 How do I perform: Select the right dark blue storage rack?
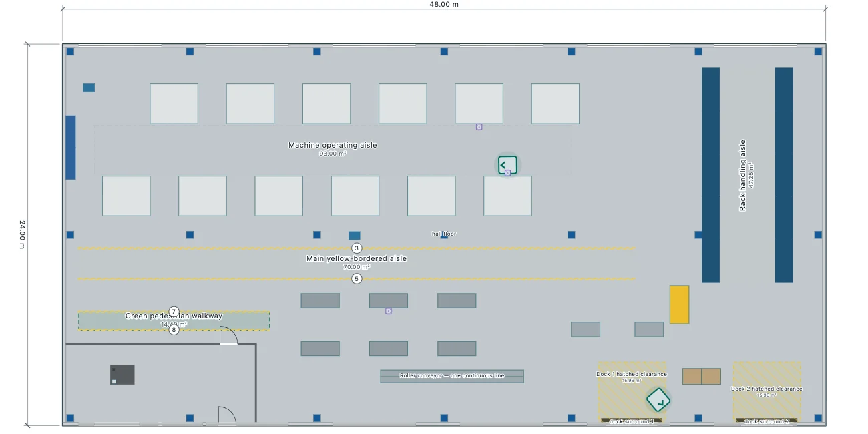click(x=784, y=175)
